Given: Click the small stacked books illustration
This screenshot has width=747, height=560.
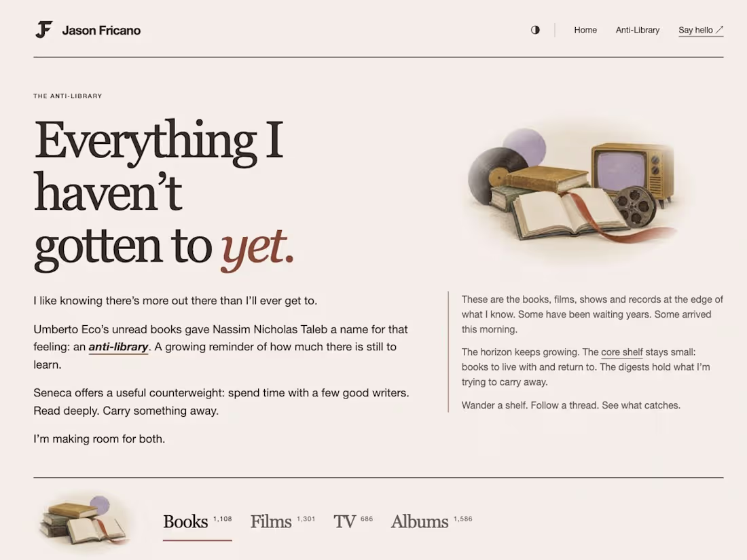Looking at the screenshot, I should click(x=85, y=521).
